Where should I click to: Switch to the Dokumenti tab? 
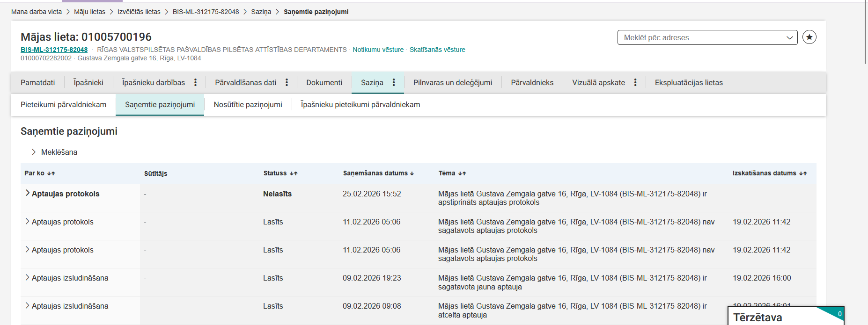324,83
